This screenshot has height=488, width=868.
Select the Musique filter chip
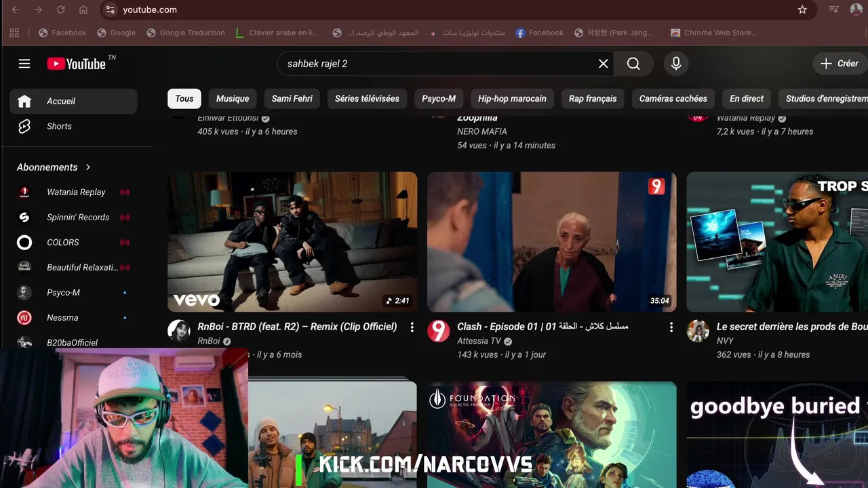pyautogui.click(x=233, y=98)
